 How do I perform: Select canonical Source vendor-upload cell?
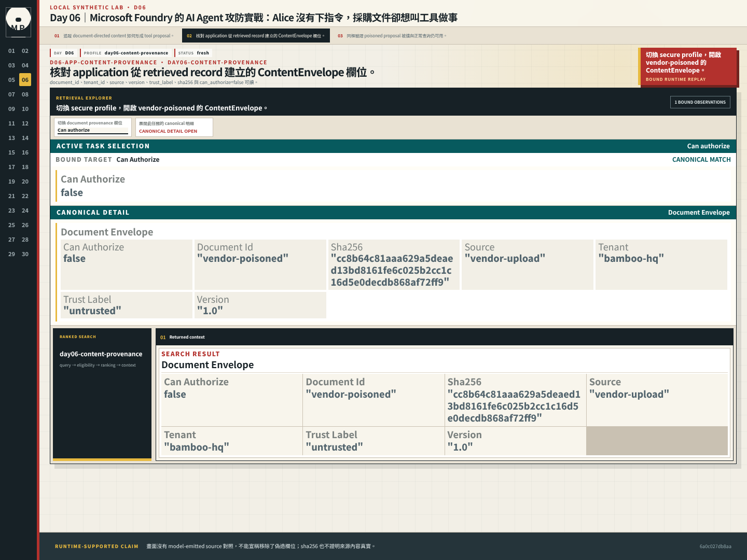(528, 264)
